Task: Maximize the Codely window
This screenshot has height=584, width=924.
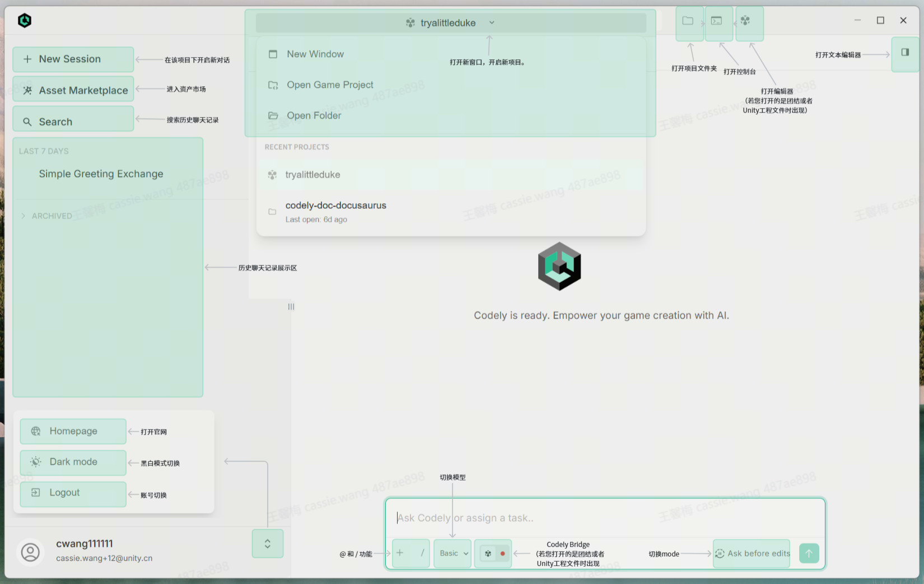Action: pyautogui.click(x=880, y=20)
